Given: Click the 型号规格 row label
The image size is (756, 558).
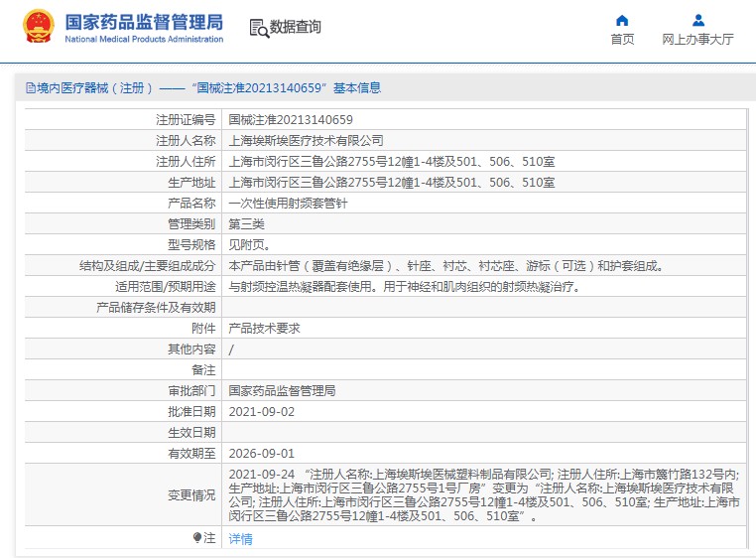Looking at the screenshot, I should [191, 244].
